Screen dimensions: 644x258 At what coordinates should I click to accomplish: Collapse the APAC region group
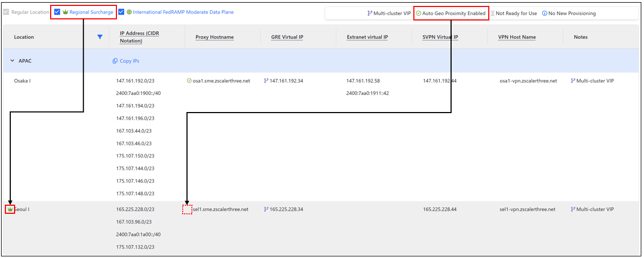pyautogui.click(x=12, y=61)
